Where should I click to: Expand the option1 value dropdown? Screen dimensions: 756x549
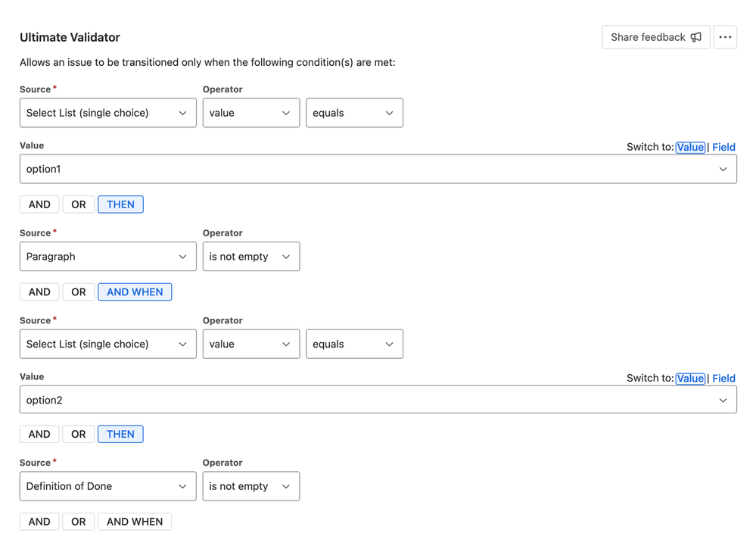click(378, 169)
